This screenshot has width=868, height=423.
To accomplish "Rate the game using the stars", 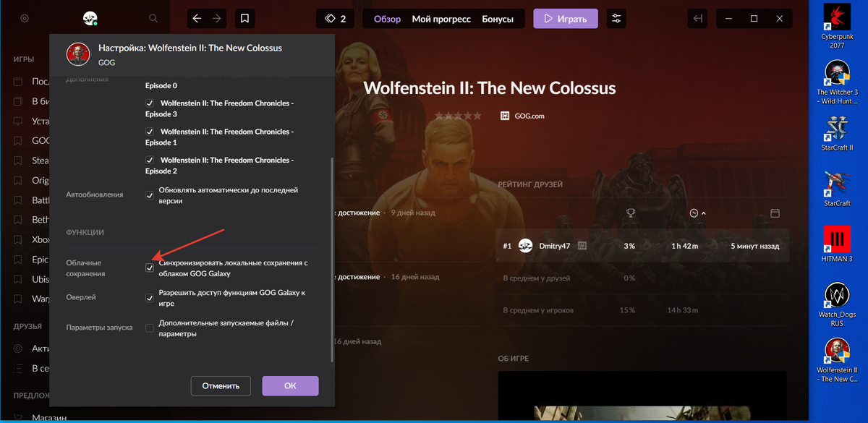I will pos(458,116).
